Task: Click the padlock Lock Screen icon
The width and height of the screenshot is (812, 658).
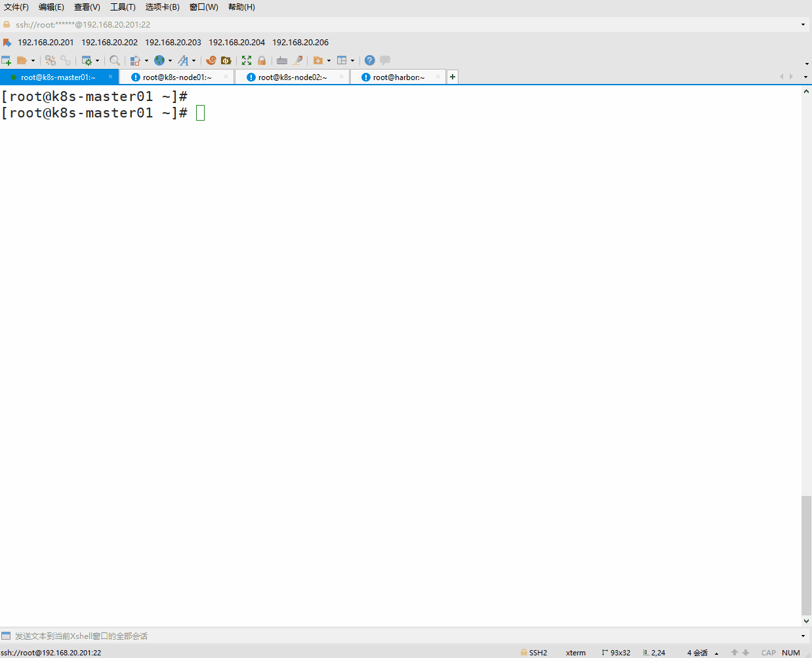Action: coord(262,60)
